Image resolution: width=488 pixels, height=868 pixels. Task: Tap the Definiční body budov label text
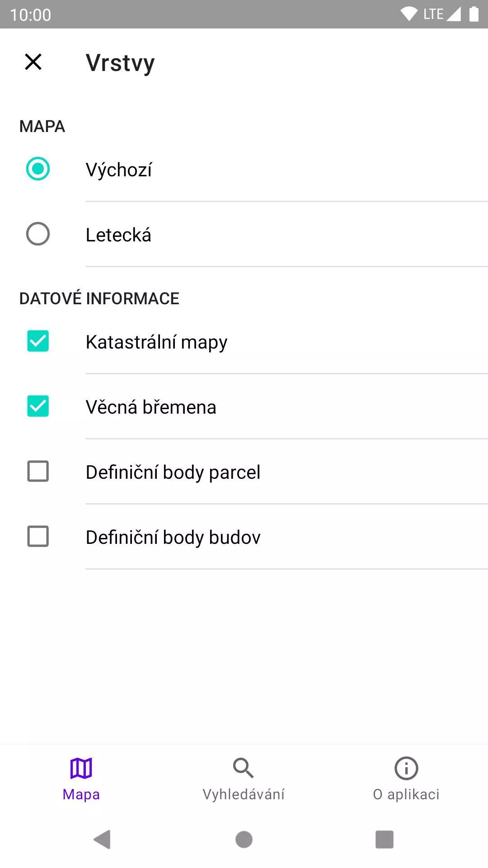[173, 538]
